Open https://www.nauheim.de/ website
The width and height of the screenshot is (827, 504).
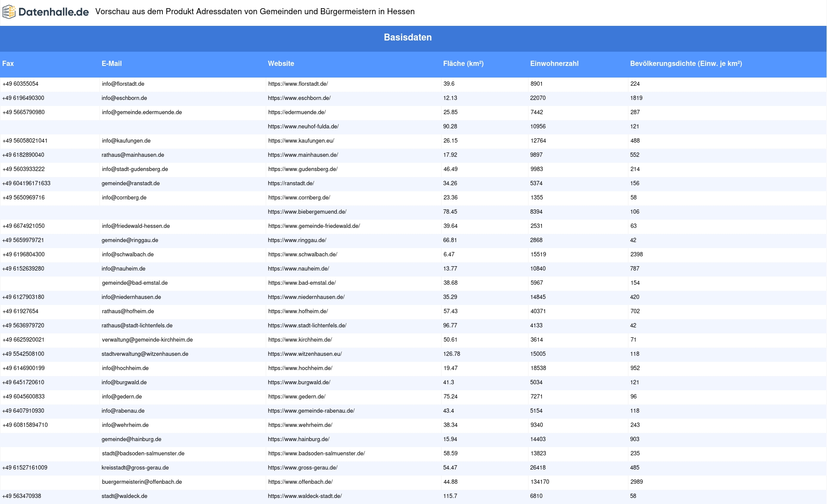click(298, 269)
